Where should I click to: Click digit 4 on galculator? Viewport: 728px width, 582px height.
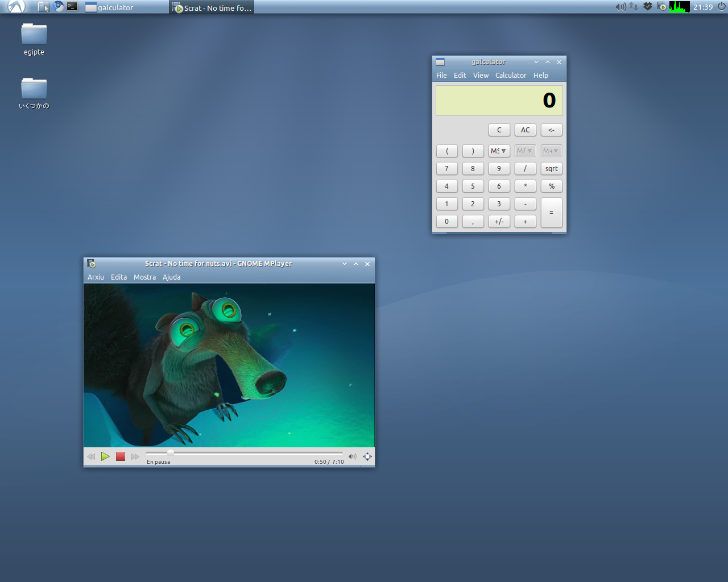pos(447,186)
